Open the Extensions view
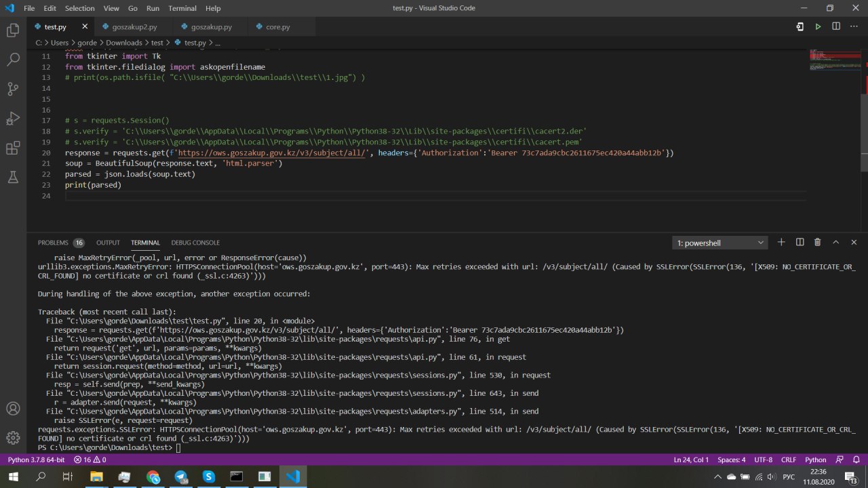Viewport: 868px width, 488px height. (x=13, y=148)
